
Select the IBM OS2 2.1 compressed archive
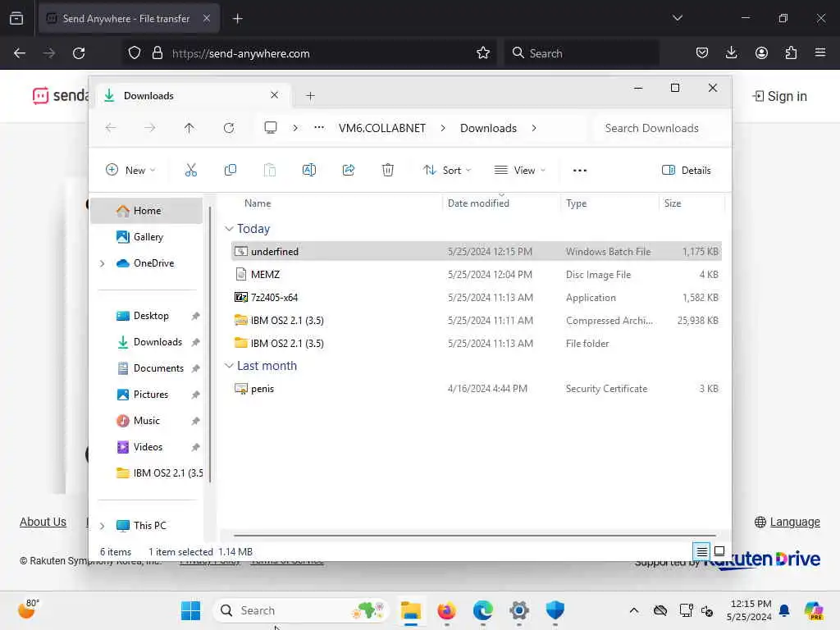[x=477, y=321]
